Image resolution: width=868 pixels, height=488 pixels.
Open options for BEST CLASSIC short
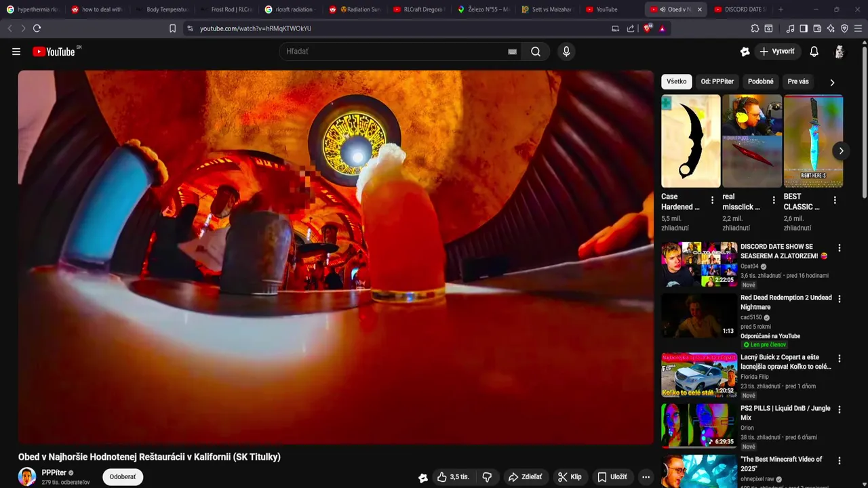click(x=835, y=200)
